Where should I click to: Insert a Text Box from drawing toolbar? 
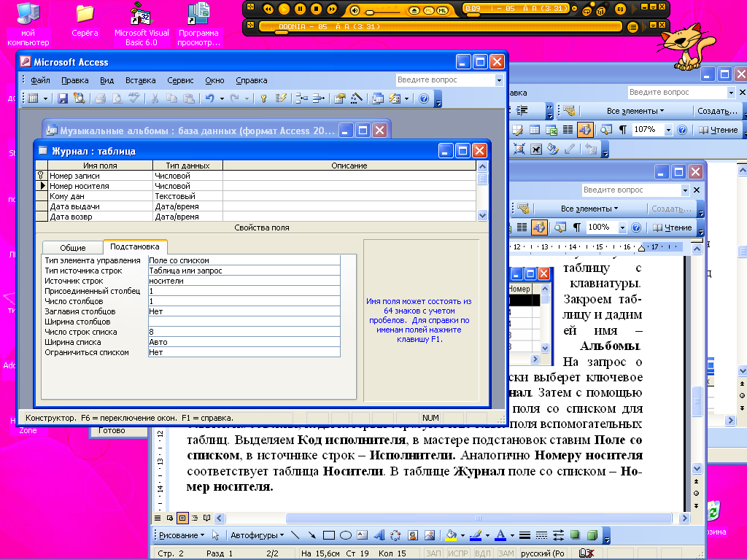click(362, 535)
